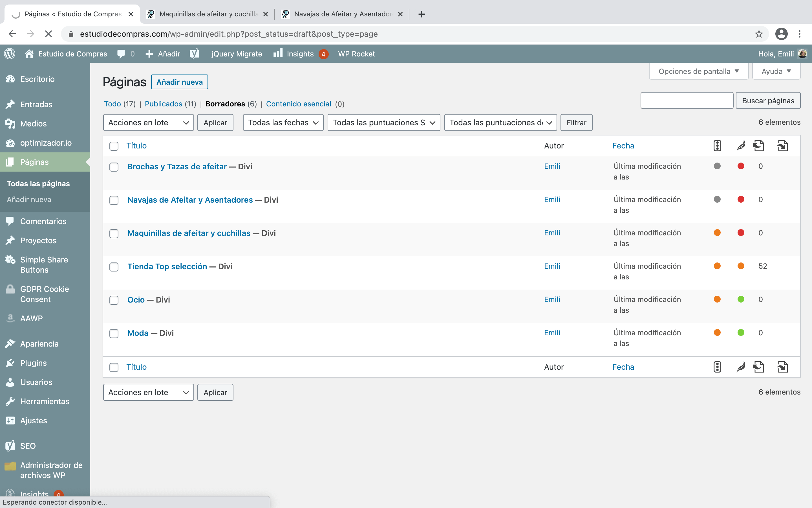This screenshot has height=508, width=812.
Task: Open the comments bubble in admin bar
Action: click(121, 54)
